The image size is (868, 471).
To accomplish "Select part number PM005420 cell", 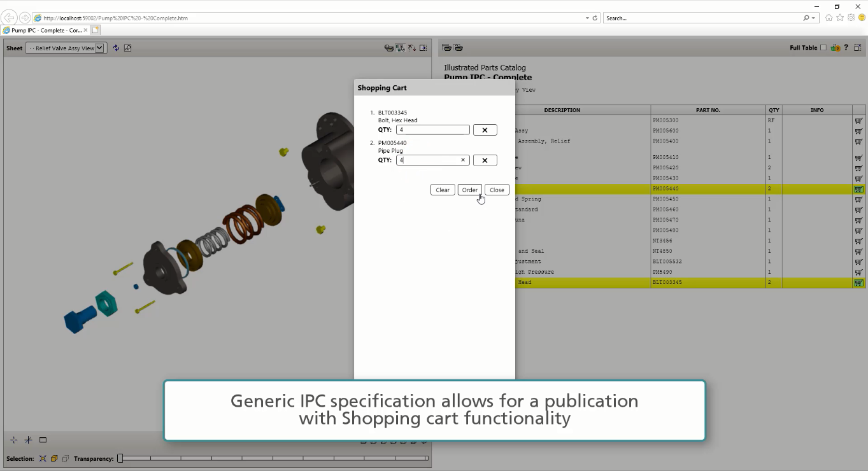I will 708,168.
